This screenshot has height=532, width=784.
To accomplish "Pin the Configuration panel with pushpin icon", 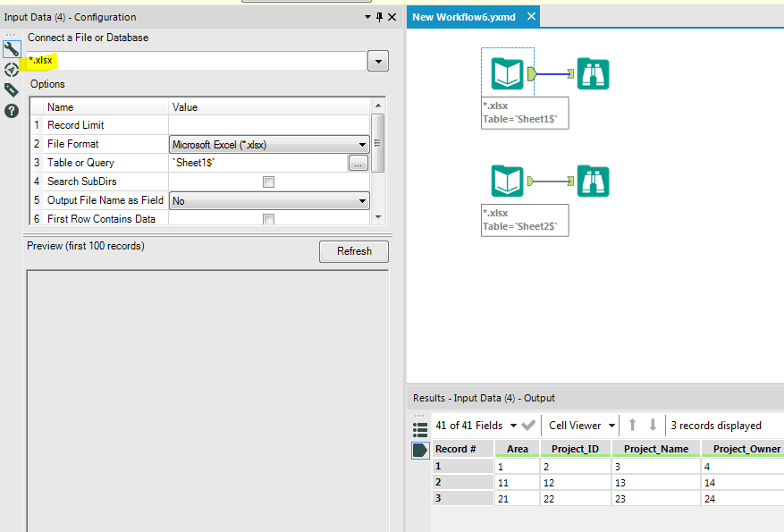I will [378, 17].
